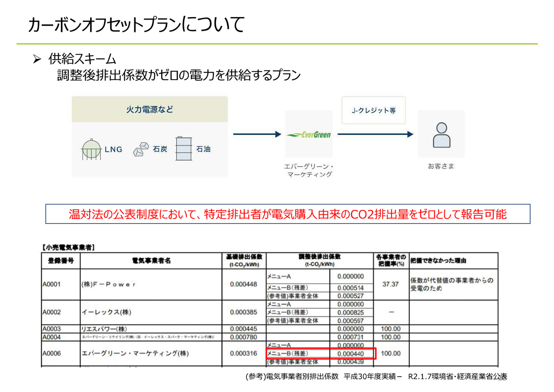Click the red 温対法の公表制度 statement box

tap(288, 214)
